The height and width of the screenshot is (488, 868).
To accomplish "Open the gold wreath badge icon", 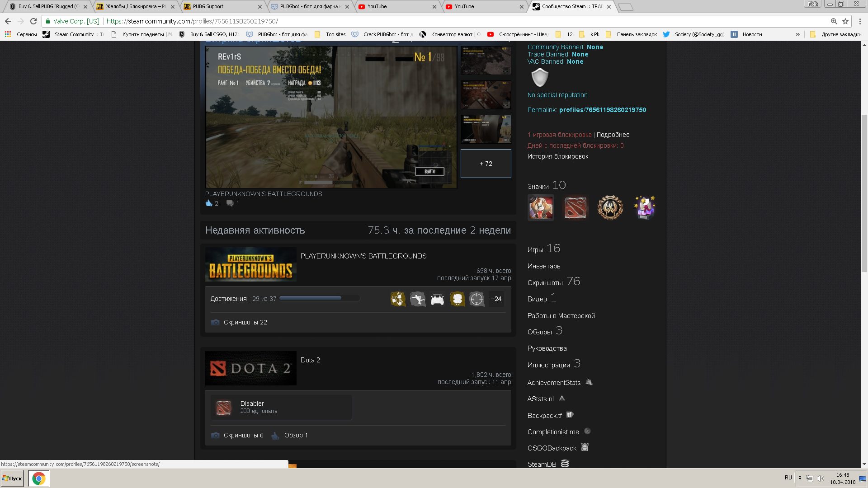I will [x=610, y=208].
